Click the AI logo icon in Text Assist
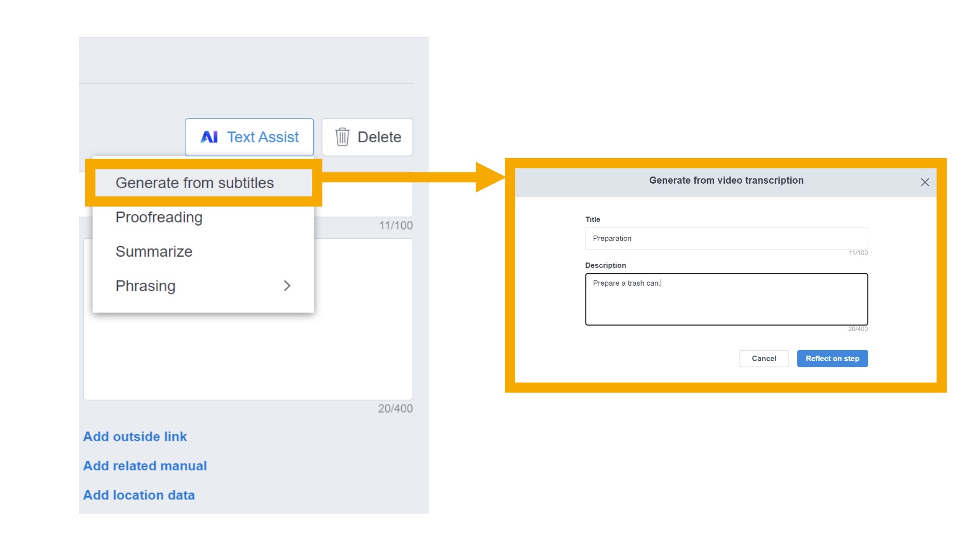Image resolution: width=980 pixels, height=551 pixels. coord(209,137)
